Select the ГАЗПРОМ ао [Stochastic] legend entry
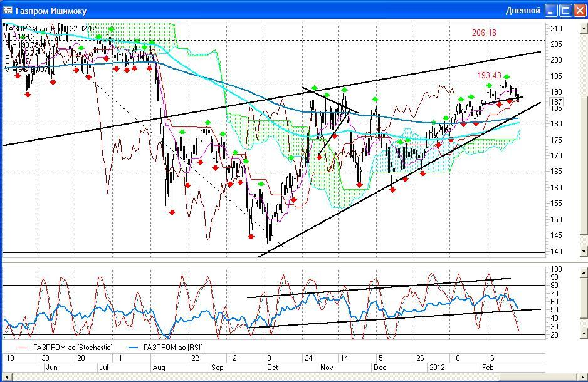Image resolution: width=588 pixels, height=382 pixels. [x=65, y=348]
